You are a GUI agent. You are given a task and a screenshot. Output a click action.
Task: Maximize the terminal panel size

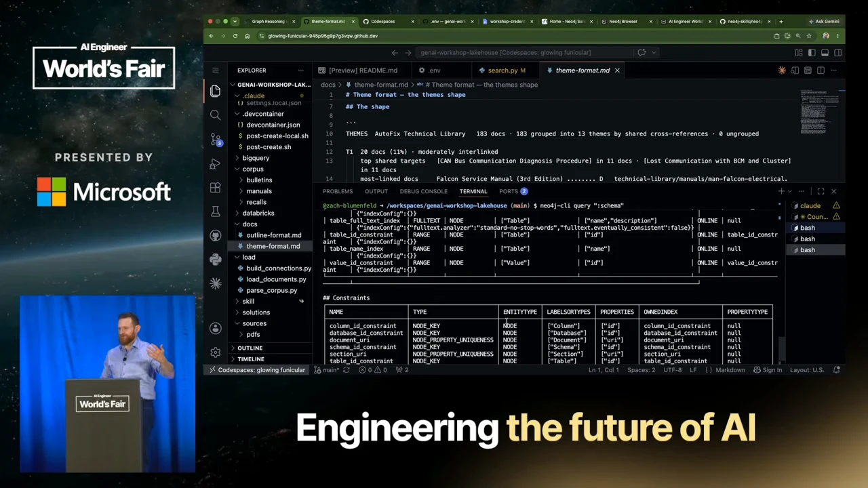point(821,191)
